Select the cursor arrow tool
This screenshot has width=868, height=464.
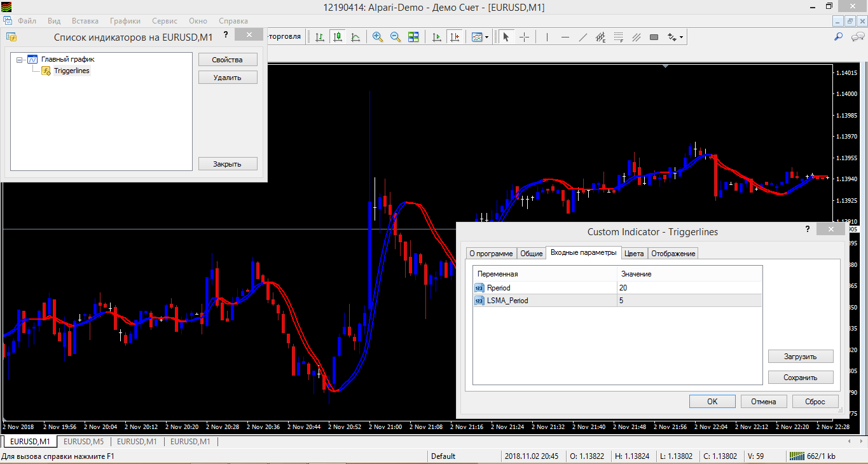click(506, 37)
